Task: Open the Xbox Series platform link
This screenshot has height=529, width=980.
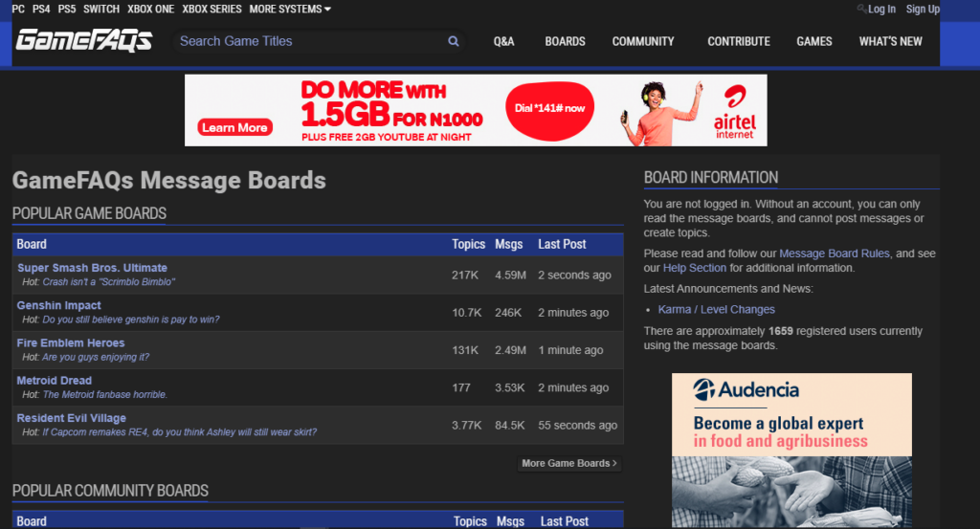Action: click(212, 9)
